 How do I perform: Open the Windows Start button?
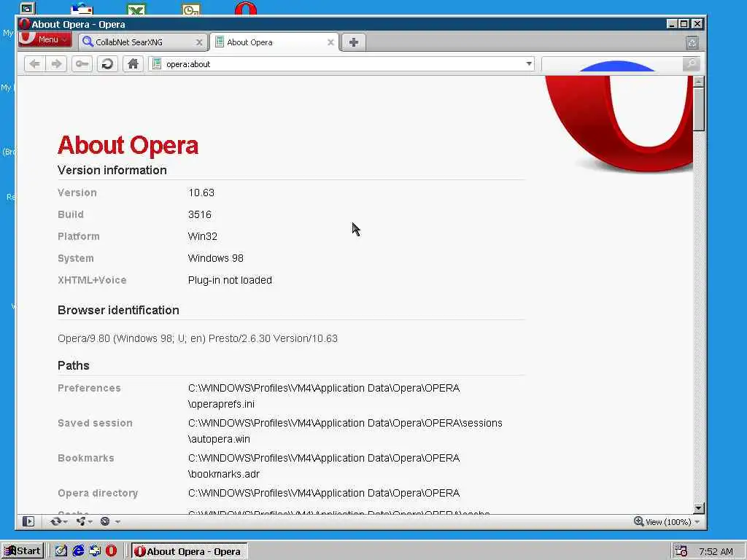tap(23, 551)
